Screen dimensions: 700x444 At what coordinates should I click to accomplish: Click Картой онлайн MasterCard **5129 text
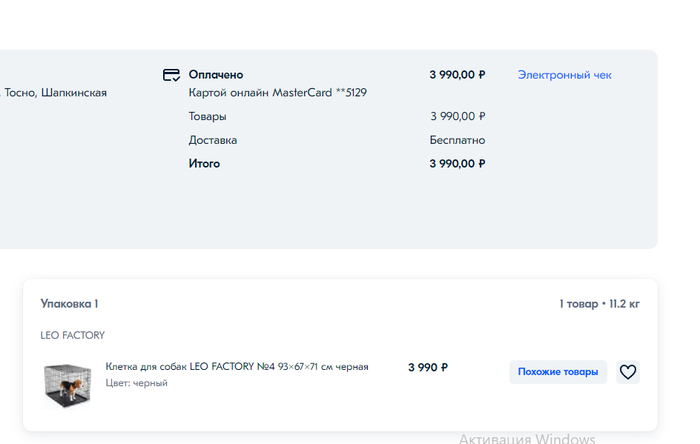[x=277, y=93]
